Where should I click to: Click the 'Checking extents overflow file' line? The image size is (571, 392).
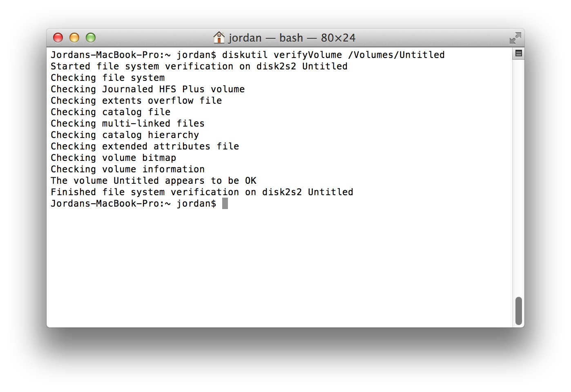pos(136,100)
